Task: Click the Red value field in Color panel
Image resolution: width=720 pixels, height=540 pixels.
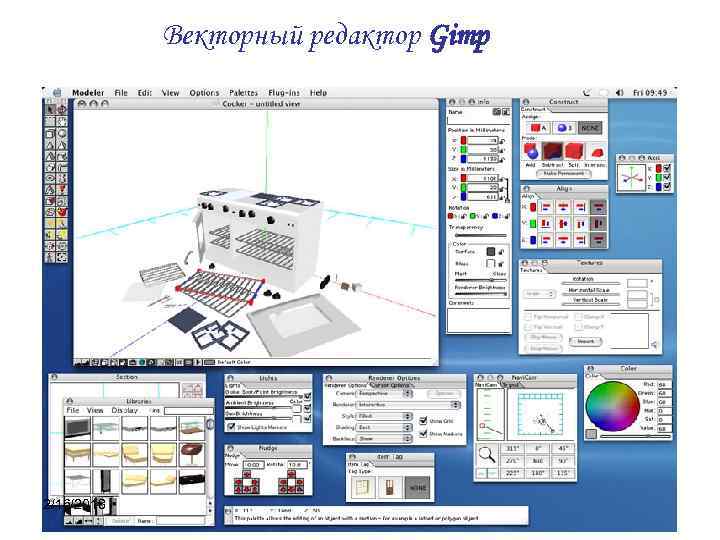Action: tap(664, 384)
